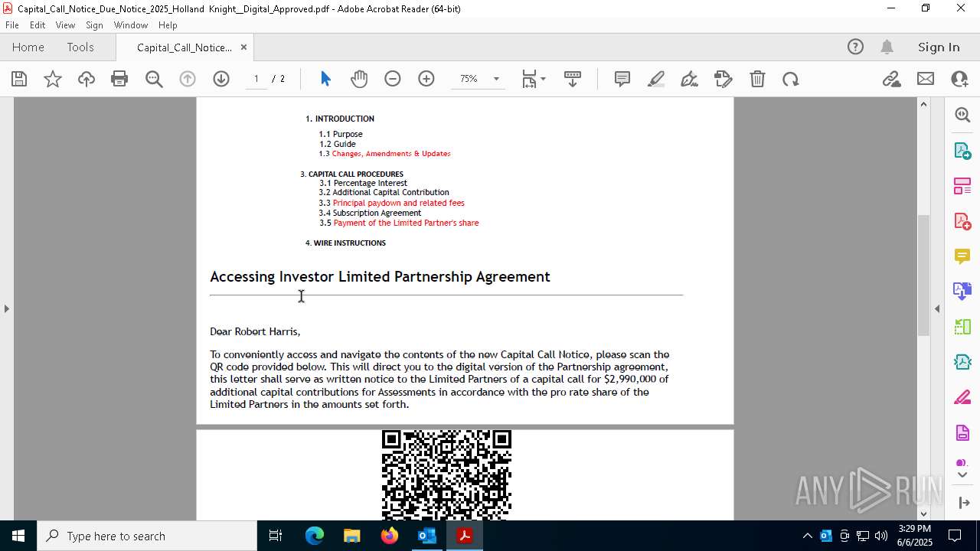Viewport: 980px width, 551px height.
Task: Click the taskbar search box
Action: click(x=147, y=536)
